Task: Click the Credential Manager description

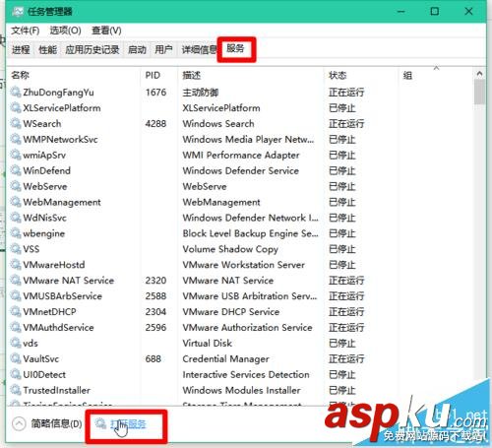Action: click(225, 358)
